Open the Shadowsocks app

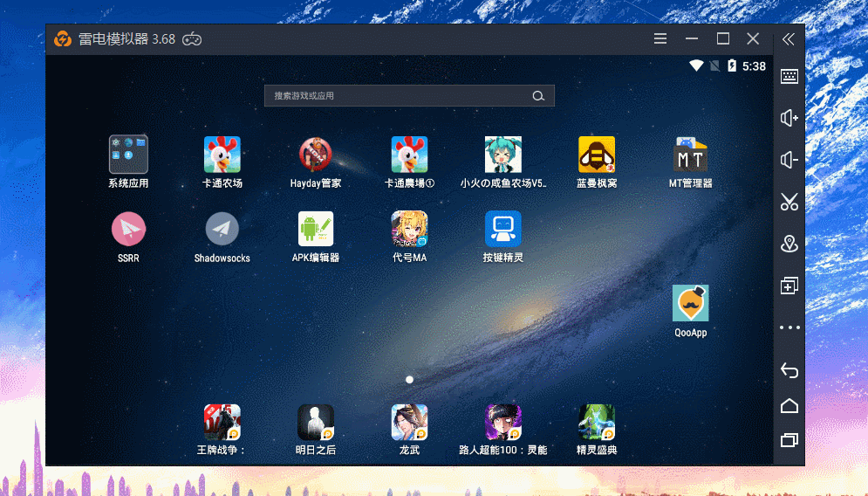coord(222,229)
